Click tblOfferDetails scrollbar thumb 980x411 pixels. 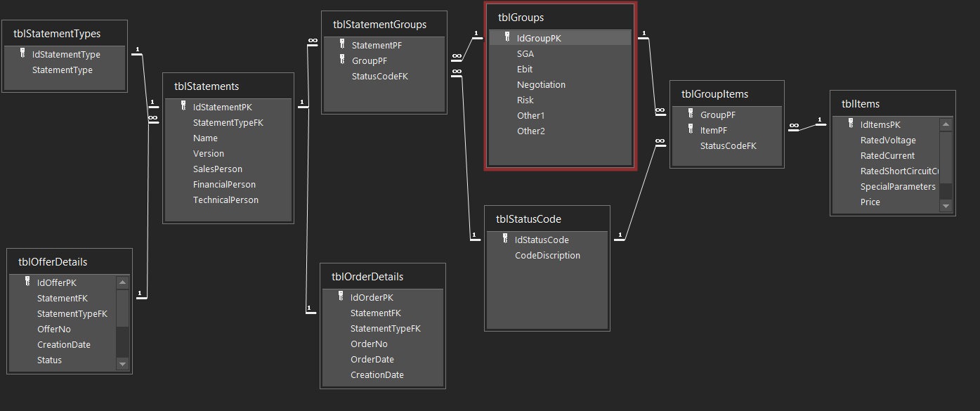point(123,308)
